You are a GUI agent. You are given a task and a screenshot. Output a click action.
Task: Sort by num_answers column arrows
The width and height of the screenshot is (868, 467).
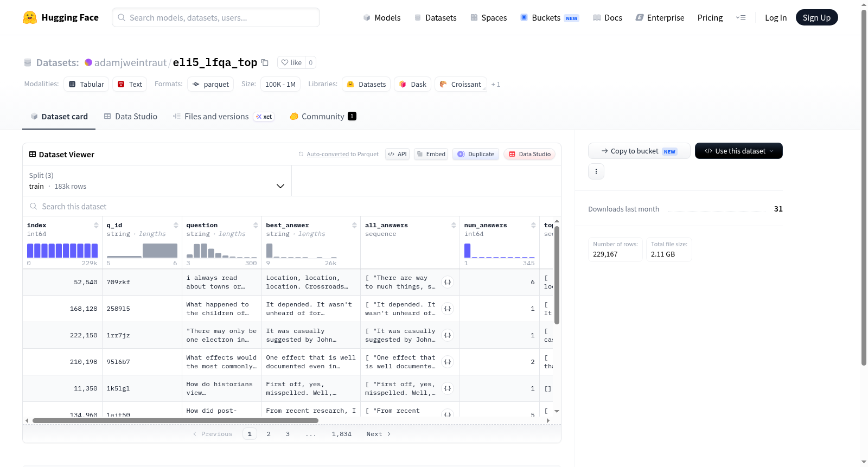tap(533, 225)
